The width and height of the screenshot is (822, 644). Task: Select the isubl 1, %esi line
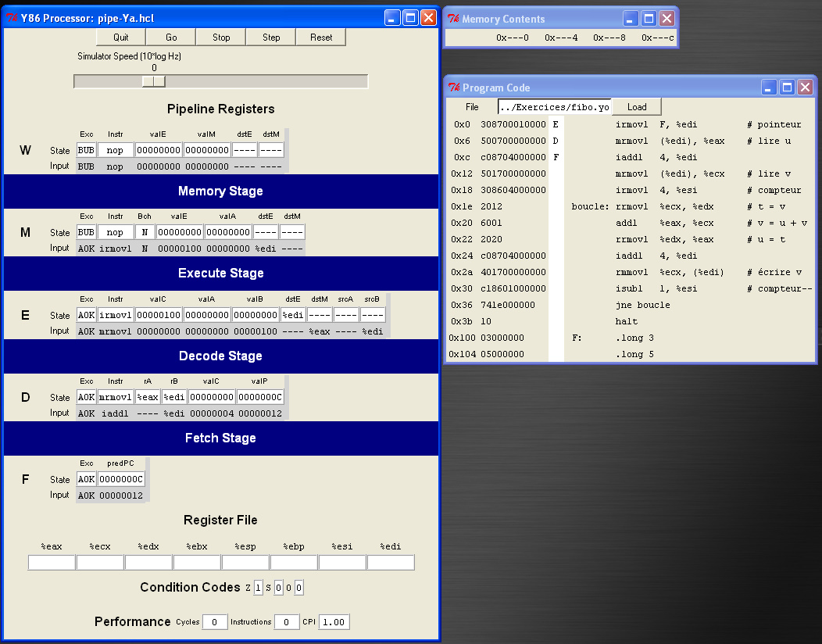(x=631, y=288)
